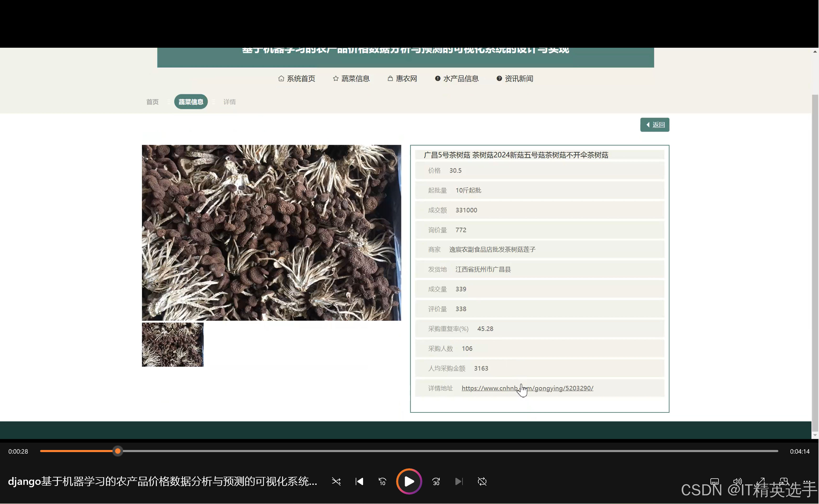Click shipping origin 江西省抚州市广昌县

coord(483,269)
